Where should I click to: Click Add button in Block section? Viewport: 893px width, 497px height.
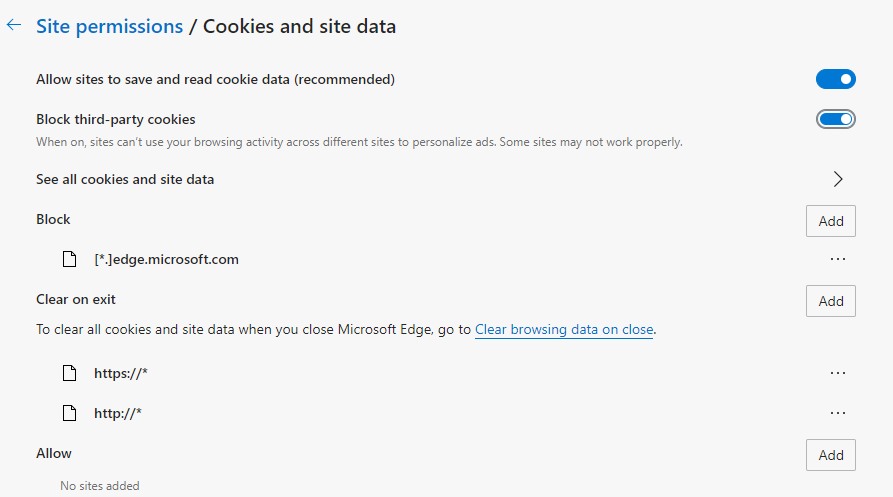831,221
